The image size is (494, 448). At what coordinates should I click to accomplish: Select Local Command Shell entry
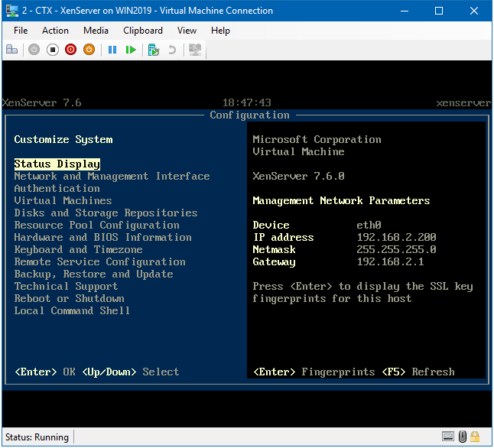[72, 311]
